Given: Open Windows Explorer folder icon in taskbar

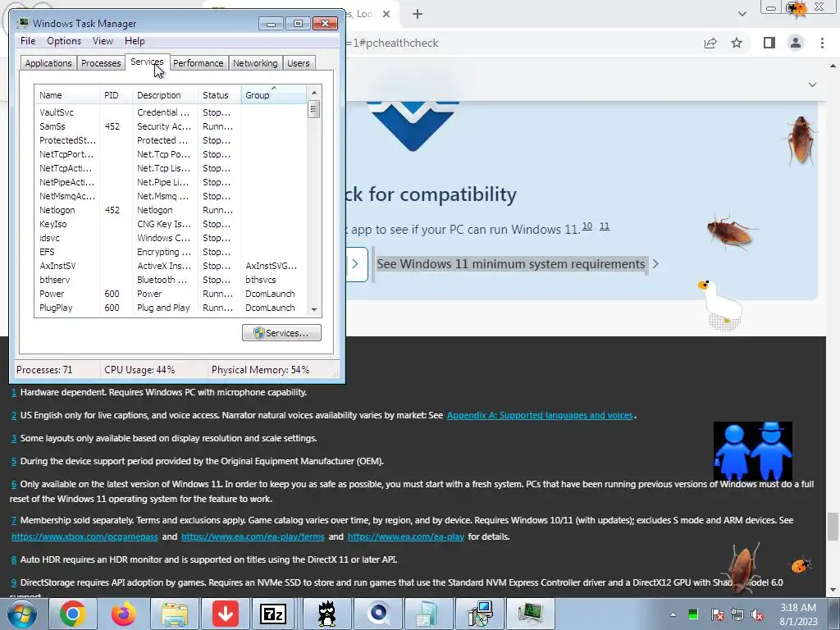Looking at the screenshot, I should click(175, 614).
